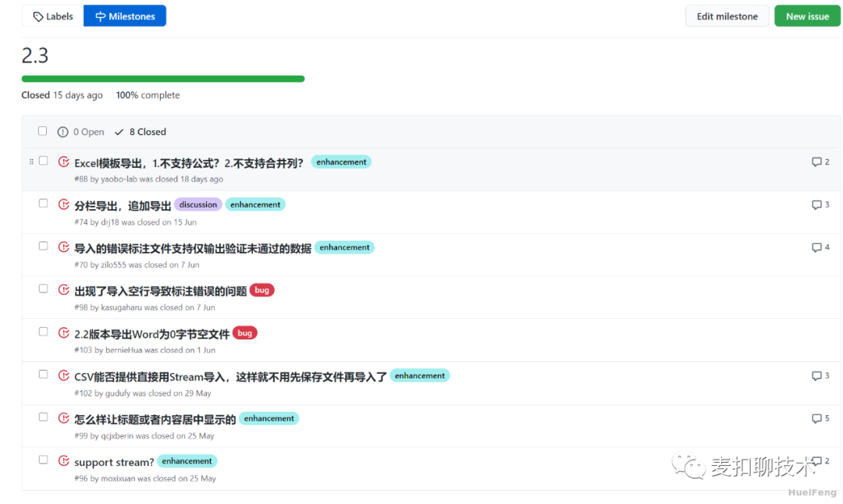Image resolution: width=843 pixels, height=504 pixels.
Task: Select checkbox for issue #96 support stream
Action: point(44,460)
